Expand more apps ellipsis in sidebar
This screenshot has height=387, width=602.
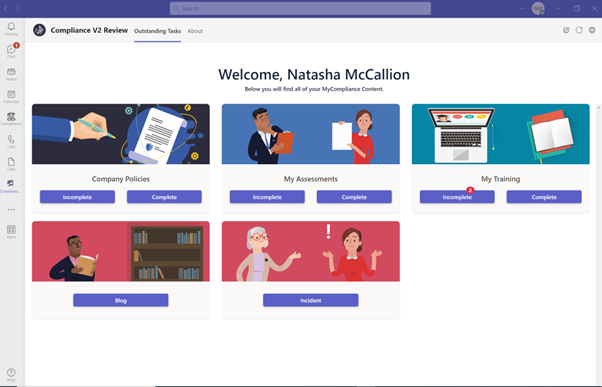pos(11,210)
